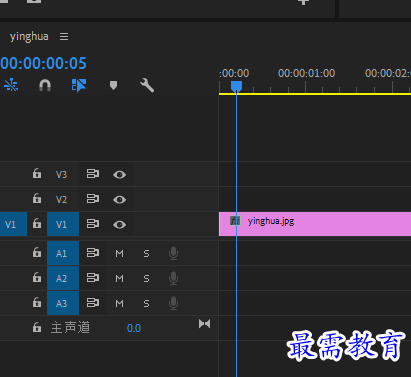
Task: Toggle lock on master track 主声道
Action: pyautogui.click(x=37, y=328)
